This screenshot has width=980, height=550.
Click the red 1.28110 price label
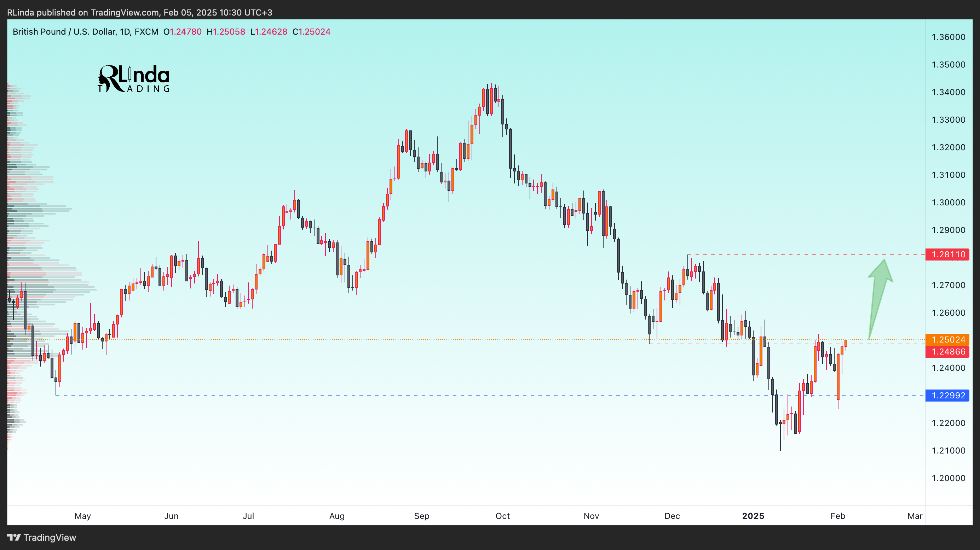(947, 254)
